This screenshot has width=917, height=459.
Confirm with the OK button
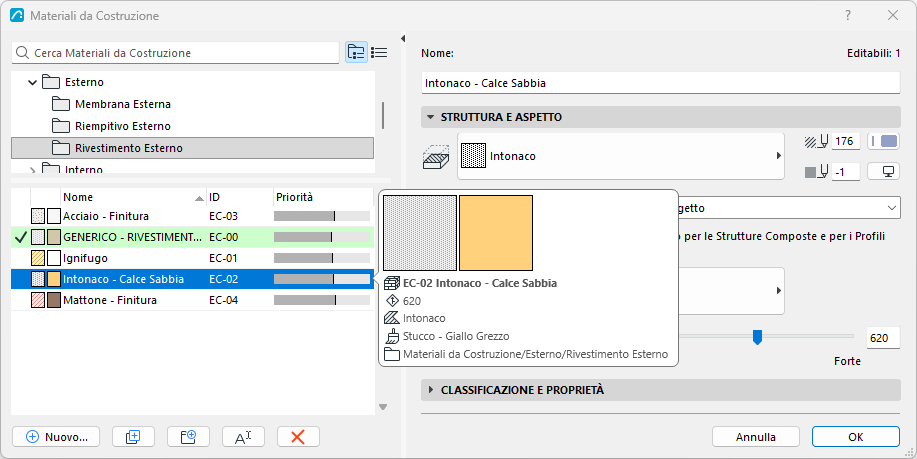(856, 437)
